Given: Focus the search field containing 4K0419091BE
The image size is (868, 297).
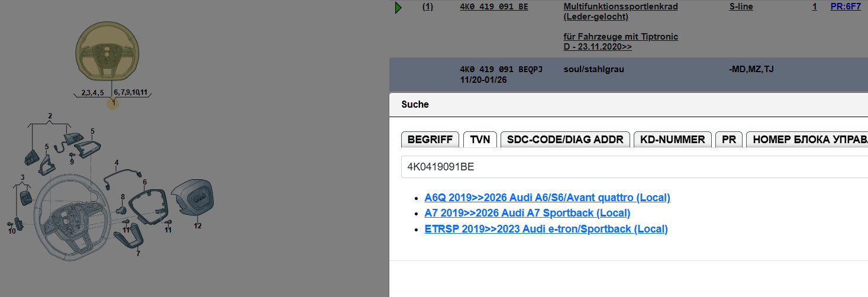Looking at the screenshot, I should coord(633,167).
